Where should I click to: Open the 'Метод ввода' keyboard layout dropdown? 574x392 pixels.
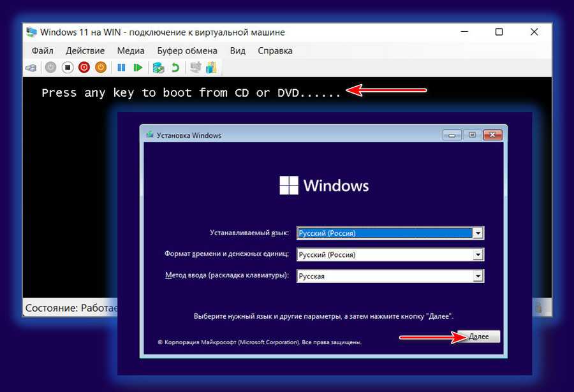tap(478, 276)
